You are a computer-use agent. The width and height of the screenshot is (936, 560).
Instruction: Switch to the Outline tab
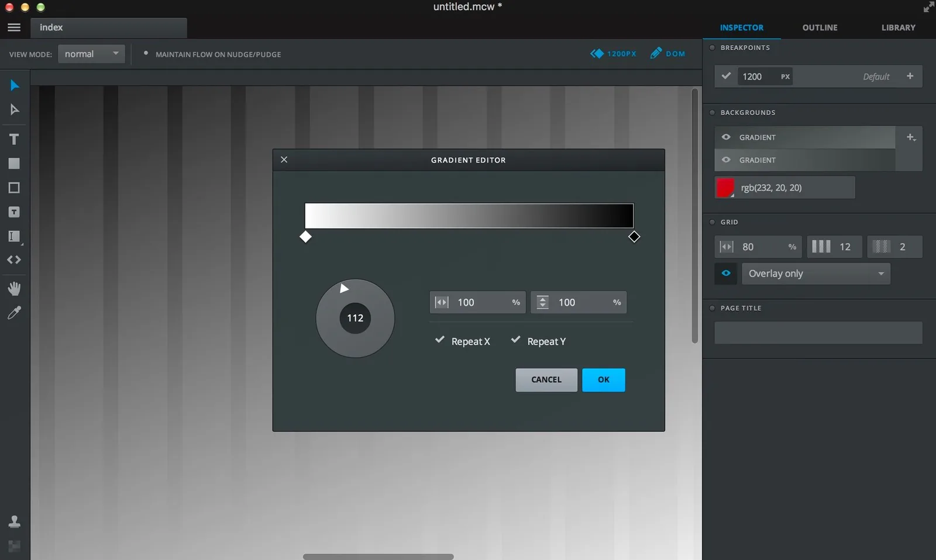820,27
